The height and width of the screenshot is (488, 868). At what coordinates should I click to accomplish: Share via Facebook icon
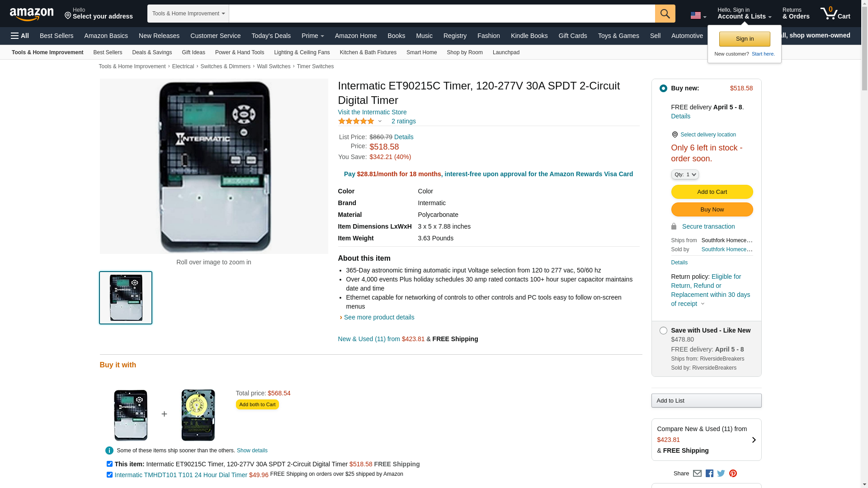[x=709, y=474]
